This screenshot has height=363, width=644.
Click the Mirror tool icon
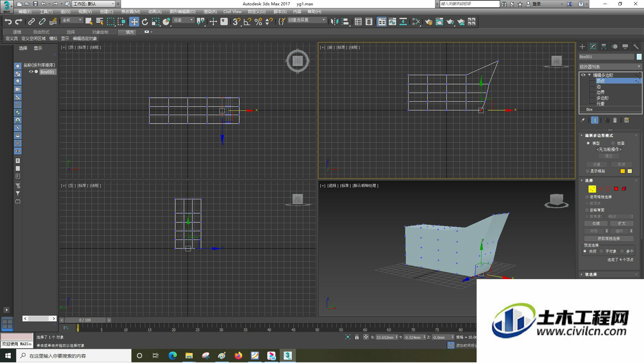(x=334, y=22)
